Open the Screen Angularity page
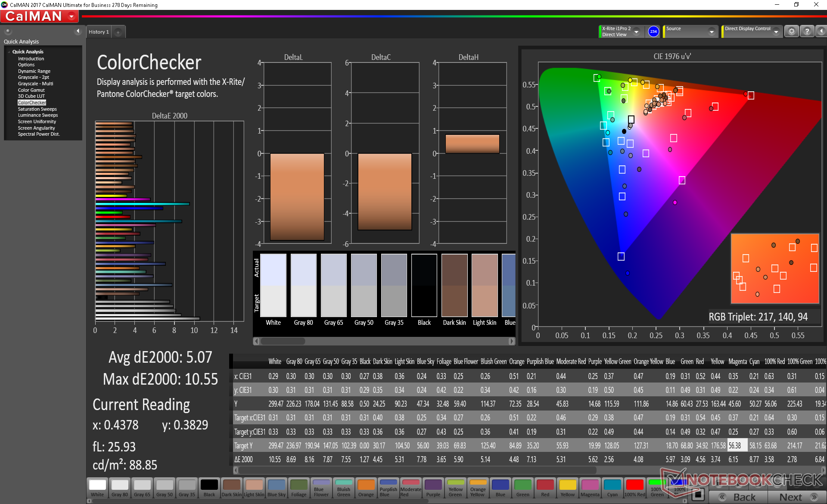The height and width of the screenshot is (504, 827). pos(37,128)
